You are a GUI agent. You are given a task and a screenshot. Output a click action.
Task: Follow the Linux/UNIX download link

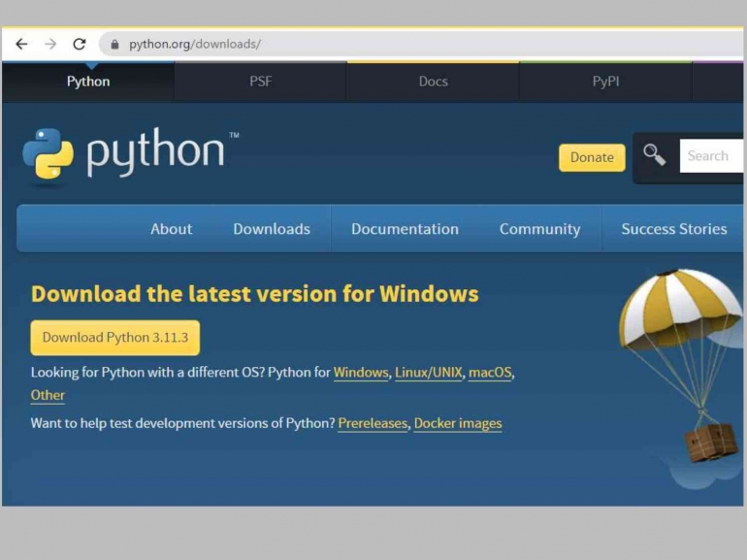click(428, 373)
